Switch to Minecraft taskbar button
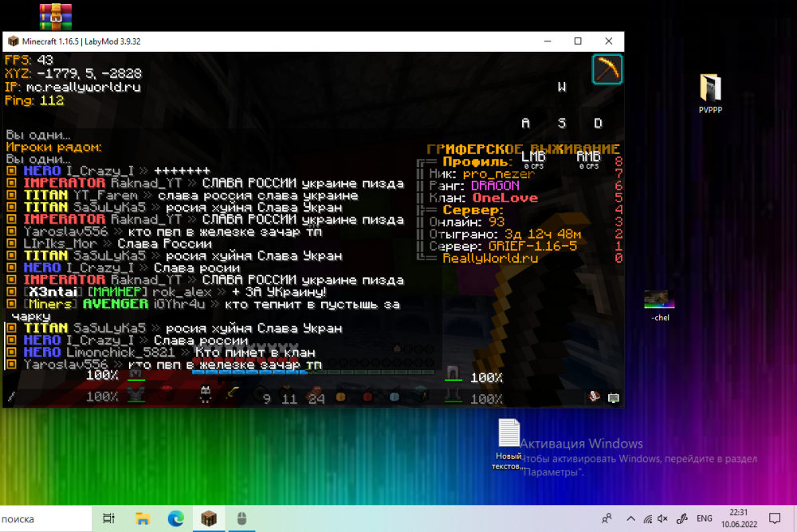The width and height of the screenshot is (797, 532). tap(209, 518)
